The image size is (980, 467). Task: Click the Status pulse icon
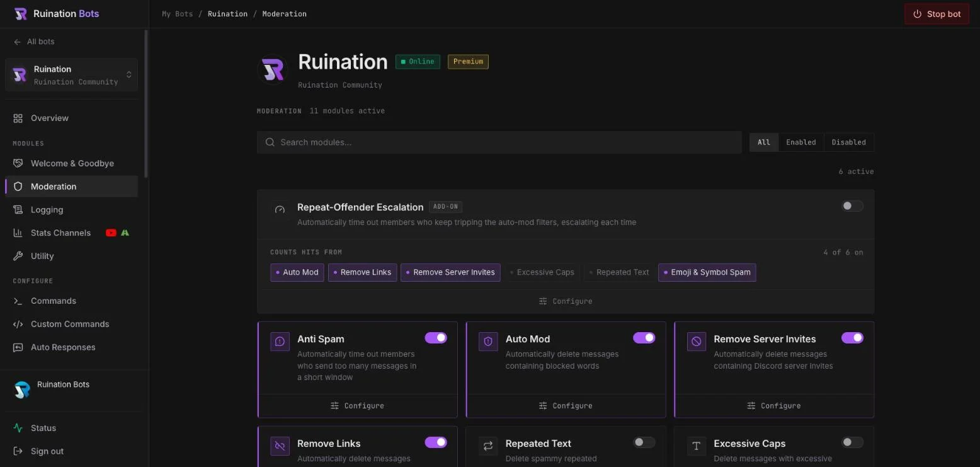click(x=18, y=428)
